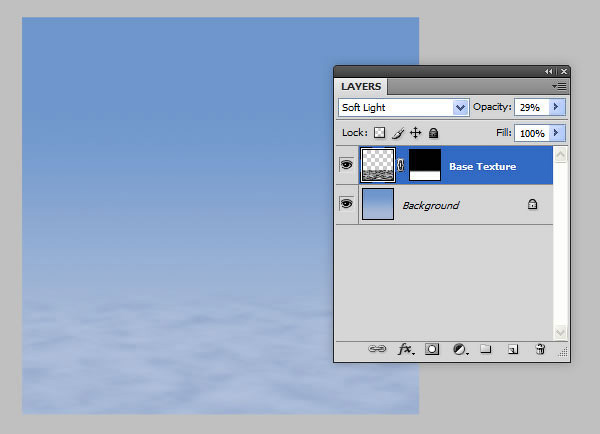Image resolution: width=600 pixels, height=434 pixels.
Task: Select the Base Texture layer mask thumbnail
Action: coord(425,165)
